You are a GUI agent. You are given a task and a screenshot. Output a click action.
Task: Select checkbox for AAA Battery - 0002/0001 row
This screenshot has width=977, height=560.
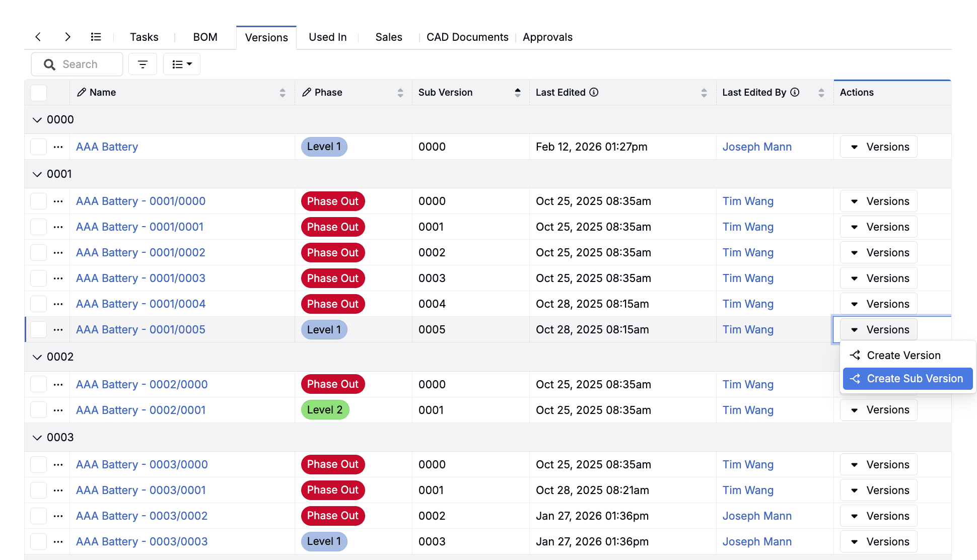click(x=39, y=410)
